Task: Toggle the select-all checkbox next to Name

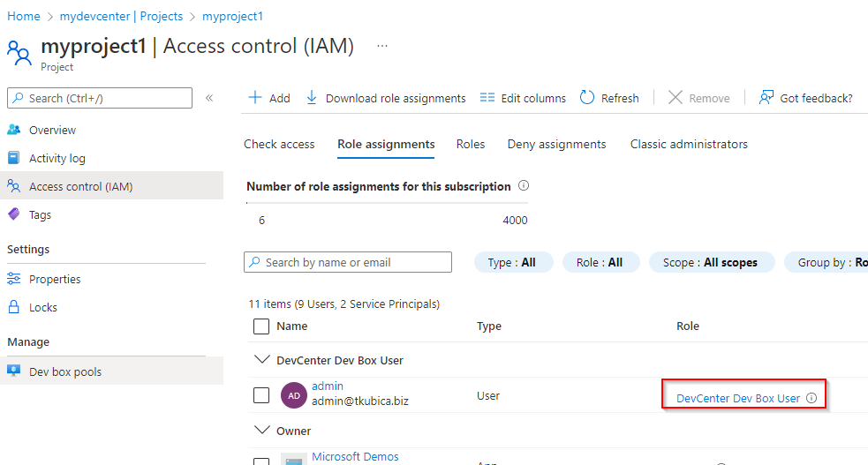Action: coord(261,326)
